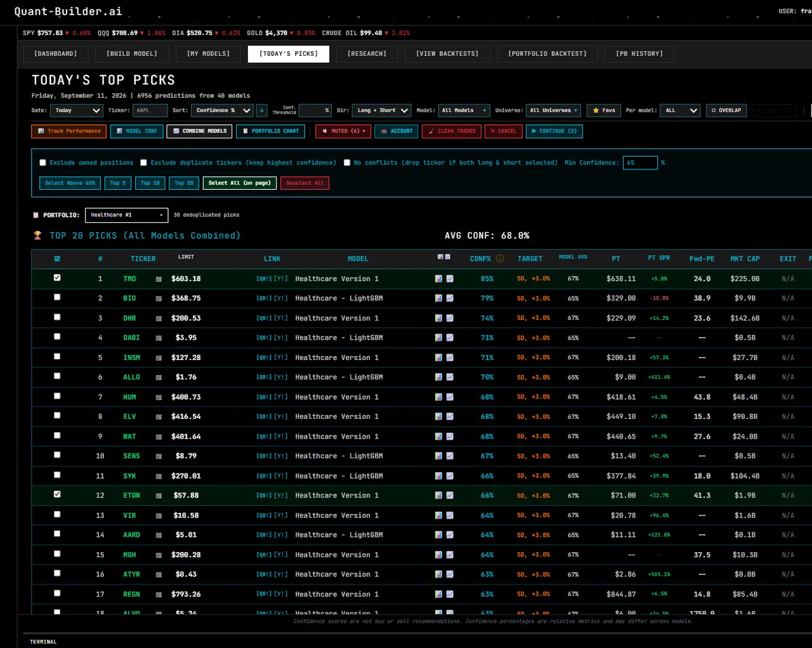Viewport: 812px width, 648px height.
Task: Toggle the sort direction arrow button
Action: click(x=261, y=110)
